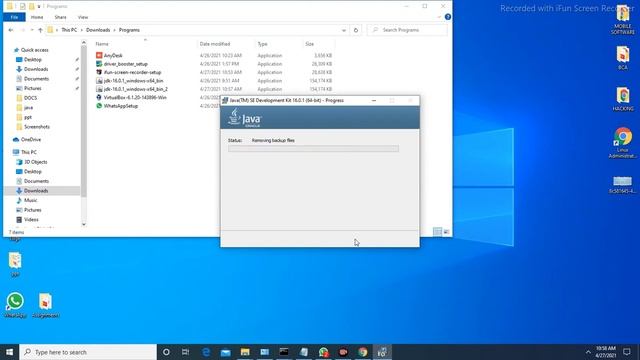The width and height of the screenshot is (640, 360).
Task: Open recent locations dropdown arrow
Action: (32, 30)
